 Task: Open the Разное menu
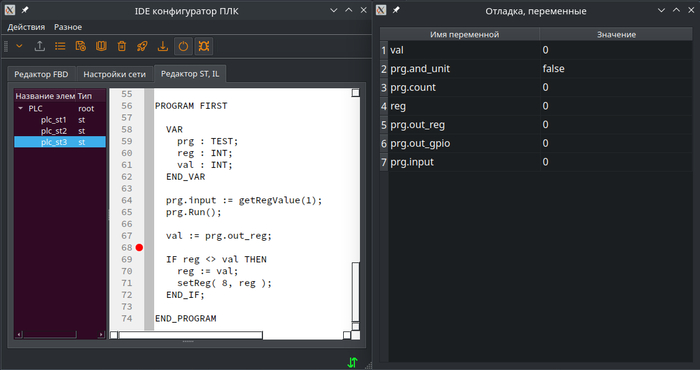coord(68,27)
